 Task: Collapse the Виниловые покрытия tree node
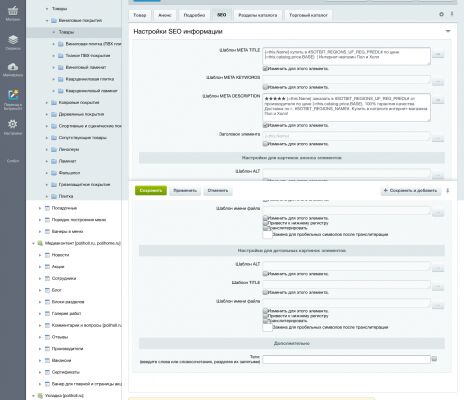coord(47,21)
